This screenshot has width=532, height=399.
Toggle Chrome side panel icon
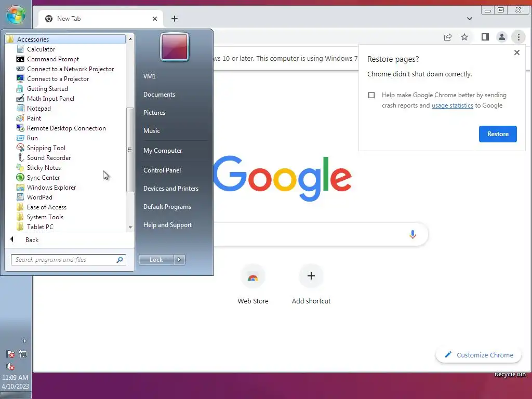pyautogui.click(x=485, y=37)
